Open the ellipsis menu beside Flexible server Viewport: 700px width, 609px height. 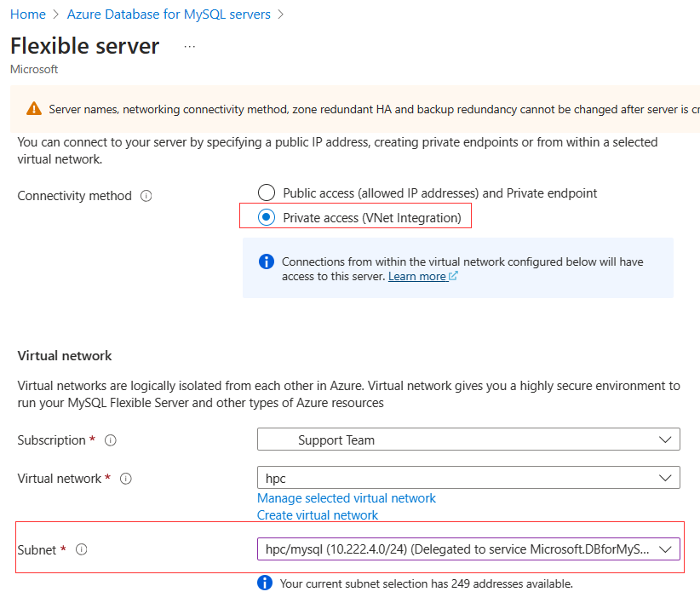point(190,47)
